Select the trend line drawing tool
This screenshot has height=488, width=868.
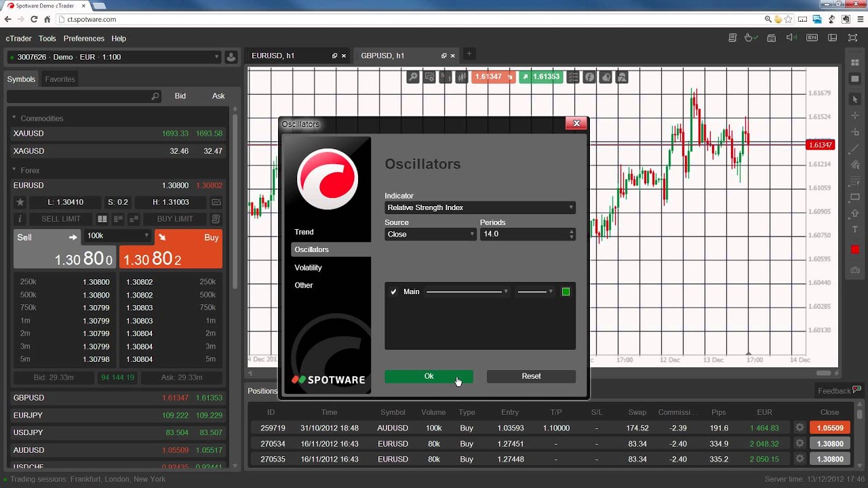[854, 148]
